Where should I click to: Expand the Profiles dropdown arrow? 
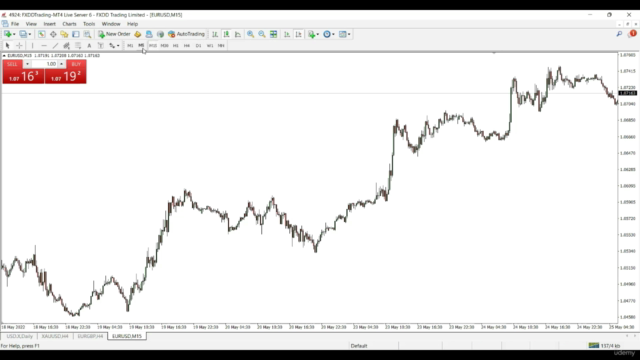click(30, 34)
